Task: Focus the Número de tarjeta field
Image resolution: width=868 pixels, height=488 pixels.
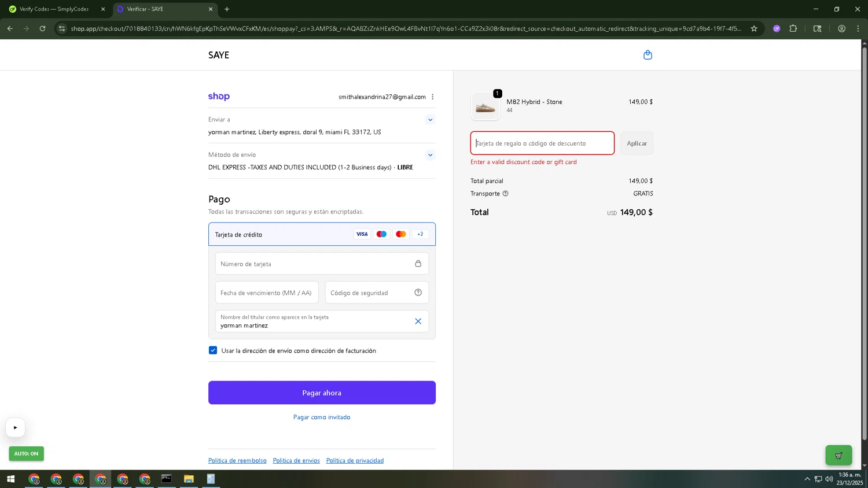Action: click(322, 264)
